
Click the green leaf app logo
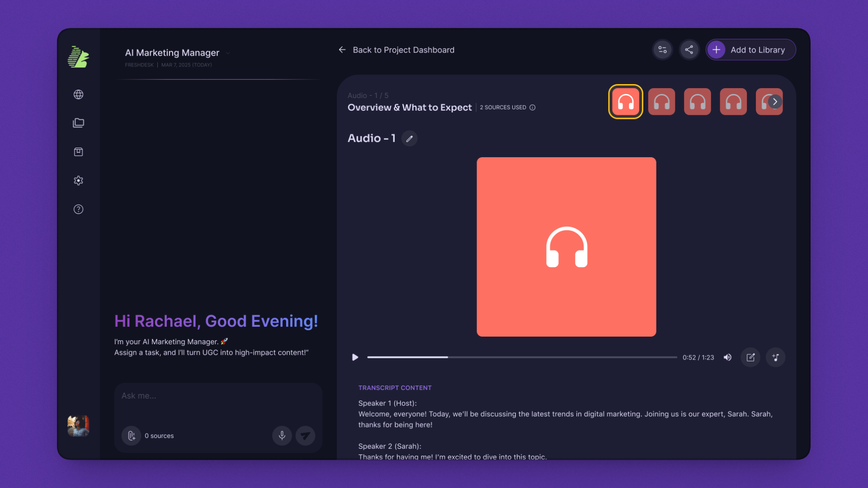coord(78,57)
